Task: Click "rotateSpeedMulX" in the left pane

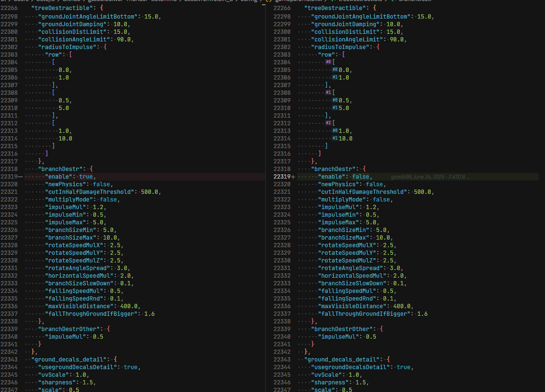Action: tap(74, 245)
